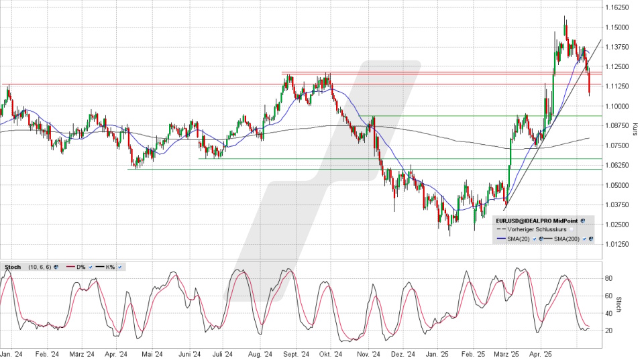Click the 20 level on Stoch axis
This screenshot has width=644, height=362.
pyautogui.click(x=608, y=330)
